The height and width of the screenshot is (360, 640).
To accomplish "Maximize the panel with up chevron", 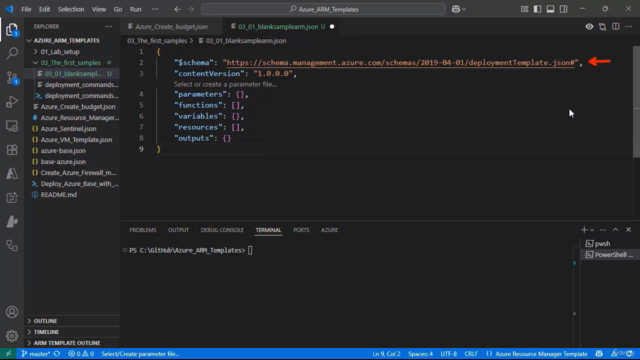I will (x=616, y=230).
